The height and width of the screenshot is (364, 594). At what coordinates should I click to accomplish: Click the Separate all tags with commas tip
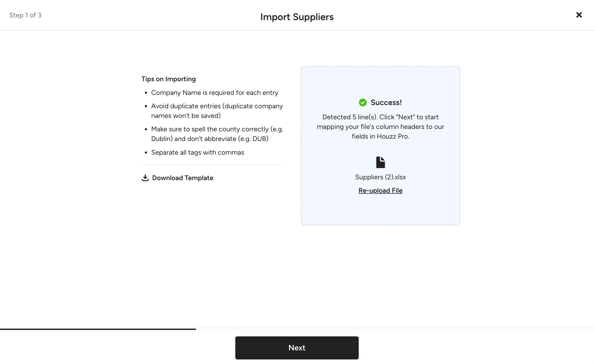pyautogui.click(x=197, y=153)
